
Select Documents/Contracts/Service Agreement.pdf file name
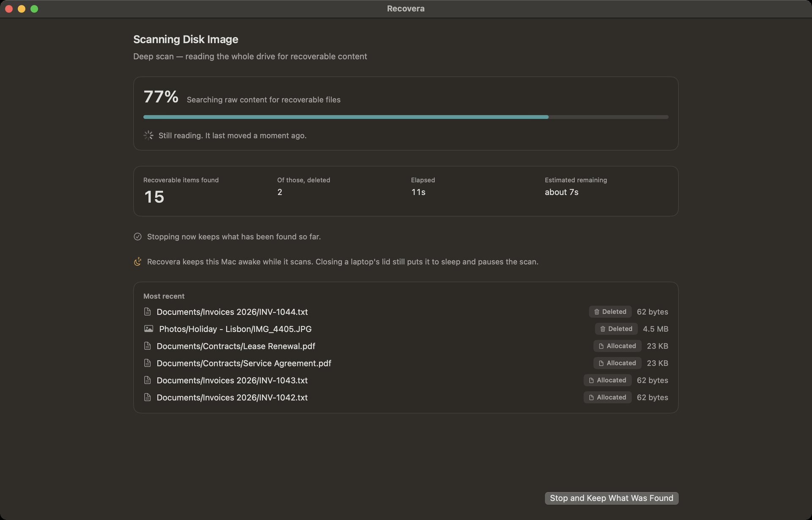tap(244, 363)
